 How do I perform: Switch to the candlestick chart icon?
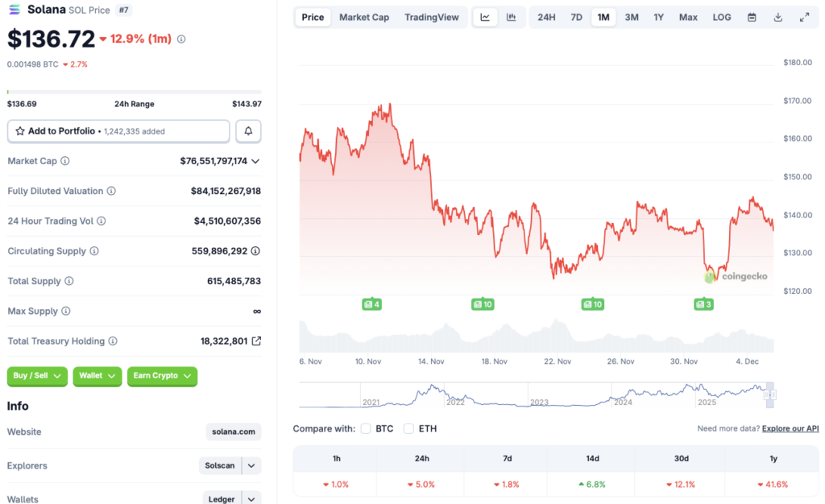pyautogui.click(x=509, y=16)
